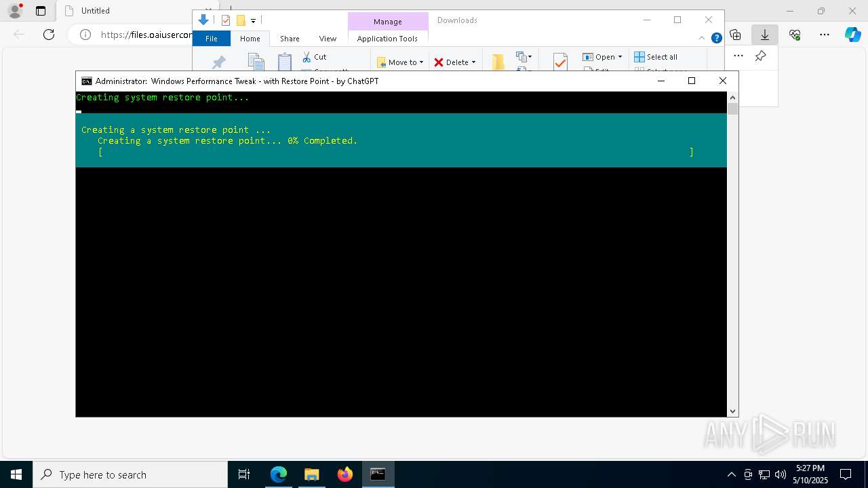
Task: Click Select all in Explorer ribbon
Action: coord(656,57)
